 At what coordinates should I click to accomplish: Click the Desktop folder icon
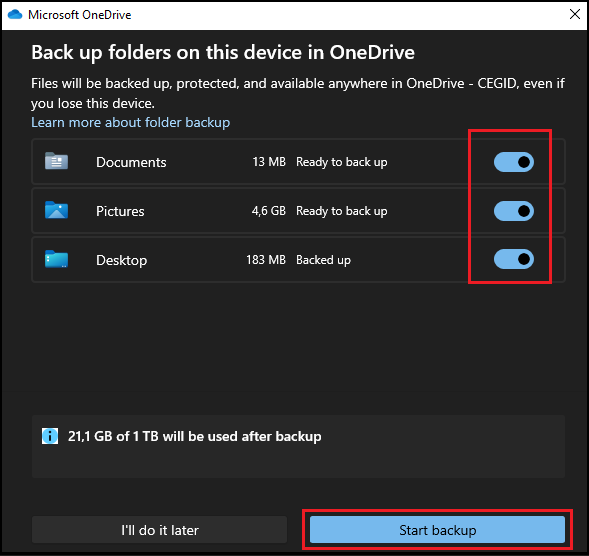pyautogui.click(x=56, y=259)
